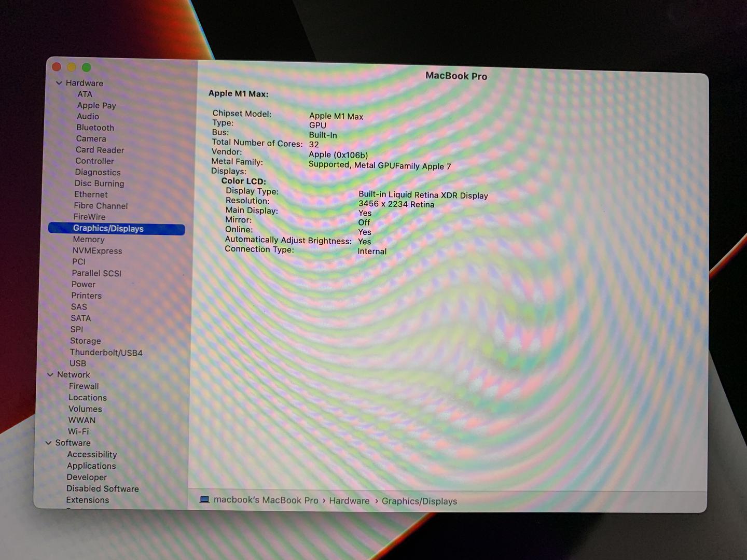Image resolution: width=747 pixels, height=560 pixels.
Task: Click the "3456 x 2234 Retina" resolution value
Action: (396, 204)
